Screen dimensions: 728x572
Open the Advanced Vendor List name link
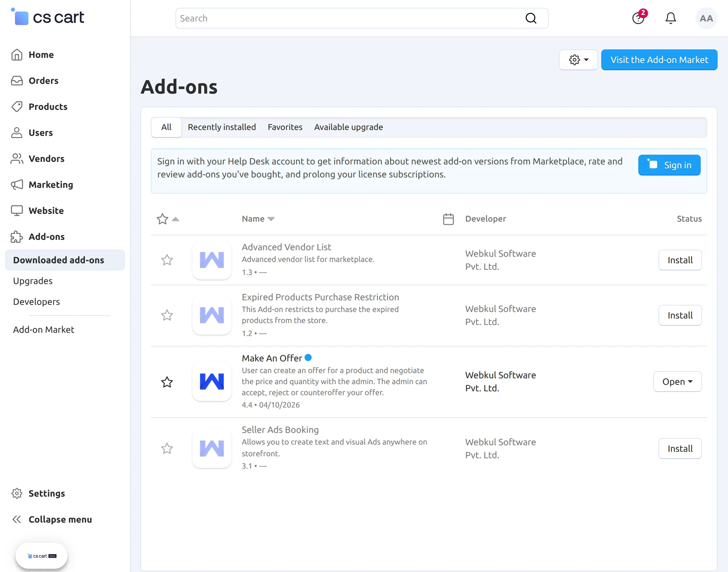coord(286,247)
